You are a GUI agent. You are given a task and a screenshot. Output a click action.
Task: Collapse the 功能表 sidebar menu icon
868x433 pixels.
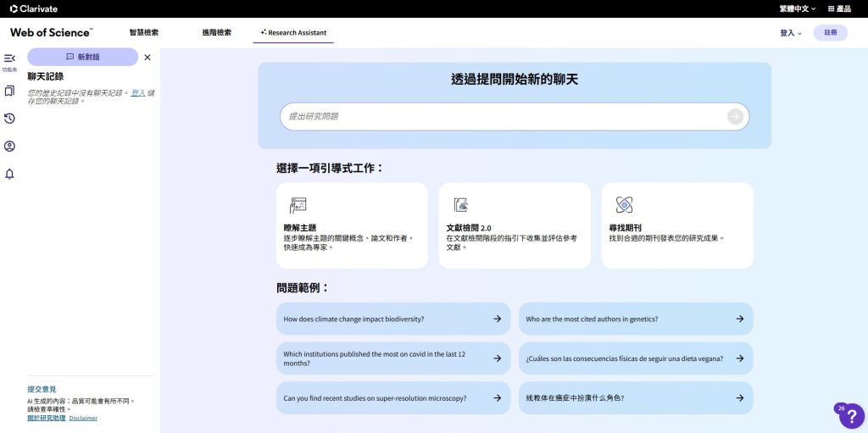coord(9,58)
